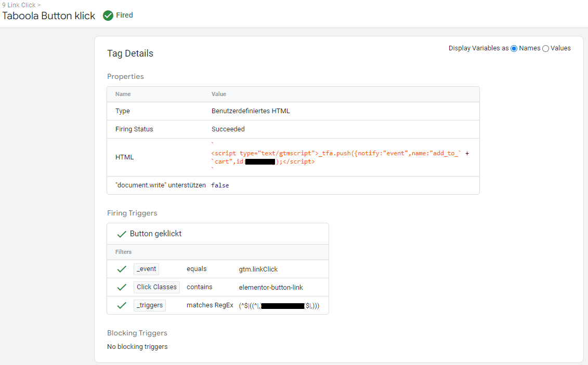Click the 'HTML' property name
The image size is (588, 365).
(x=124, y=157)
